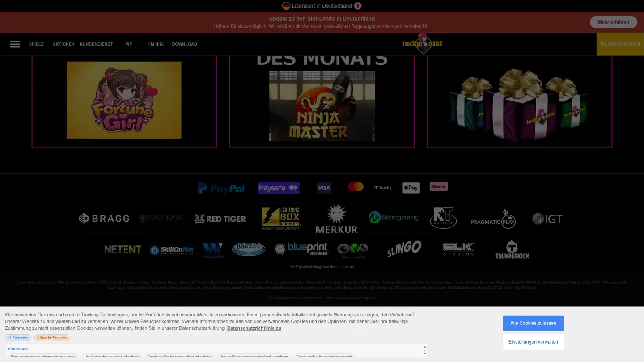Click the Blueprint Gaming logo
Screen dimensions: 644x362
tap(301, 249)
